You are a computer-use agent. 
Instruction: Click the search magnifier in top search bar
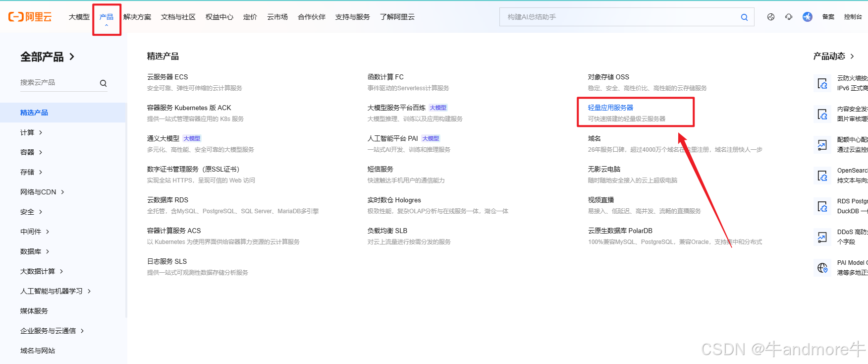[x=744, y=17]
